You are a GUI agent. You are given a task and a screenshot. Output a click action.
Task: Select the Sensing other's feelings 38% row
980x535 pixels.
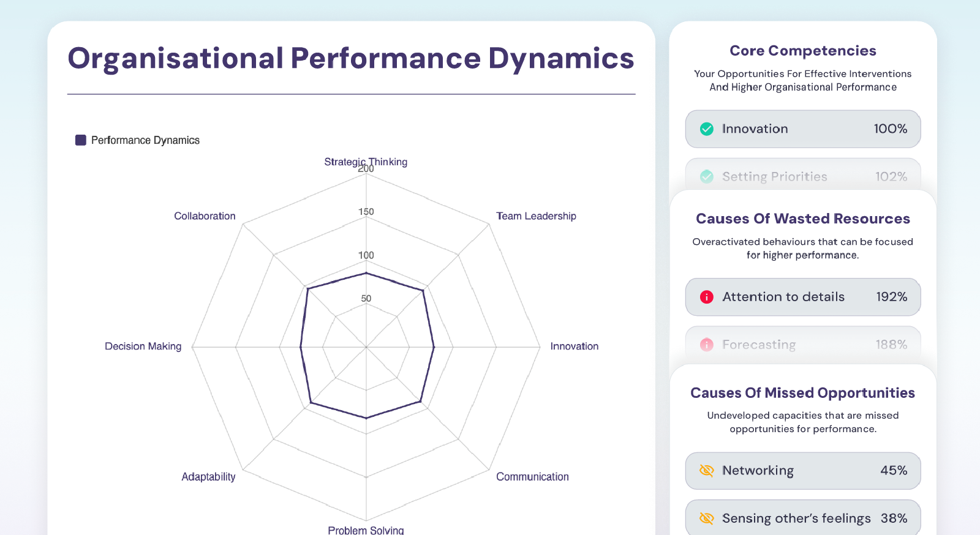[802, 518]
